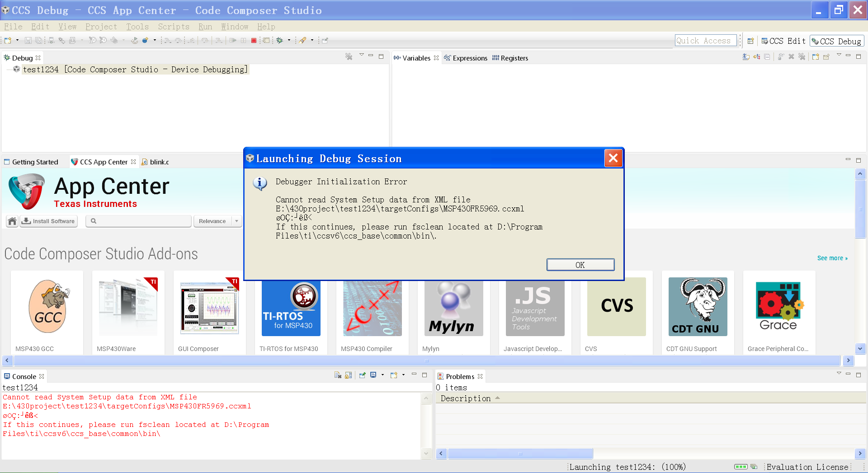Click the Problems view horizontal scrollbar
This screenshot has width=868, height=473.
[520, 454]
